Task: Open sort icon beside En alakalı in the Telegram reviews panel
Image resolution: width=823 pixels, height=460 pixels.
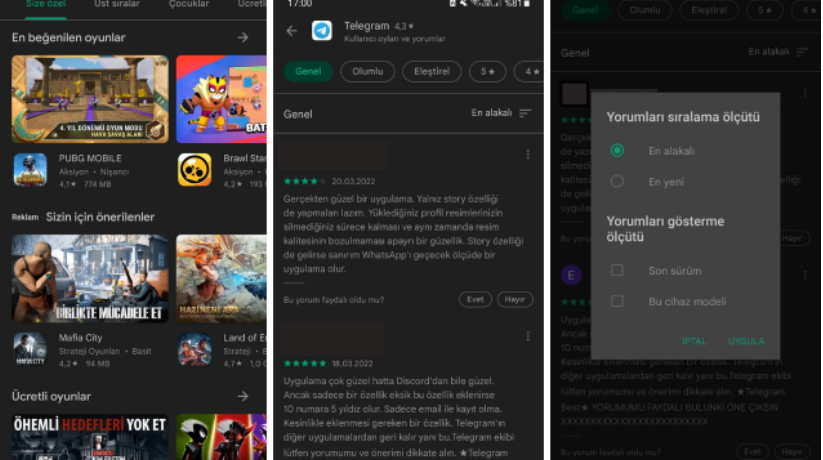Action: click(525, 113)
